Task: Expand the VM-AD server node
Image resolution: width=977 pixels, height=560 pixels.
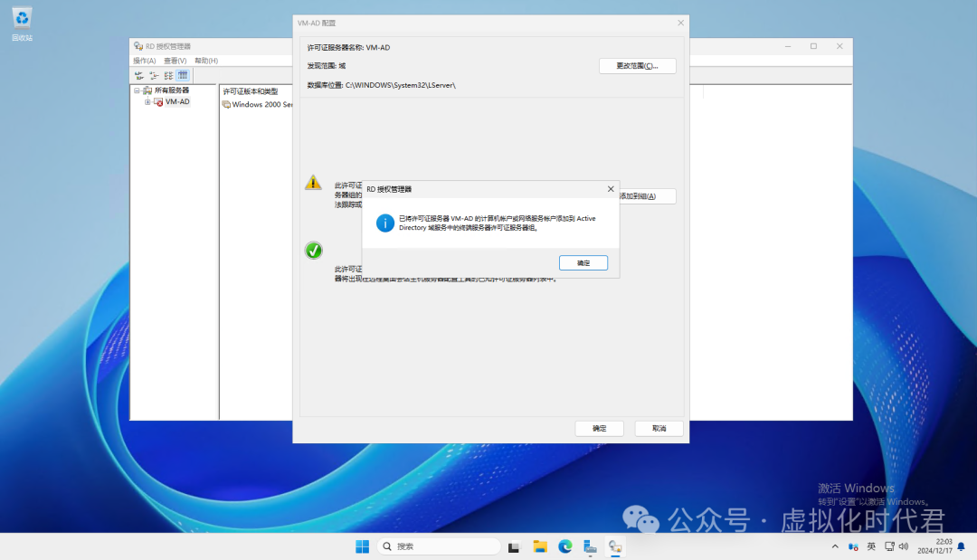Action: click(x=147, y=101)
